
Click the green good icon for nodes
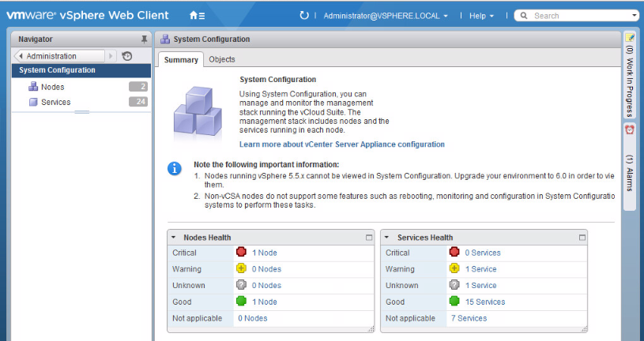pos(242,302)
